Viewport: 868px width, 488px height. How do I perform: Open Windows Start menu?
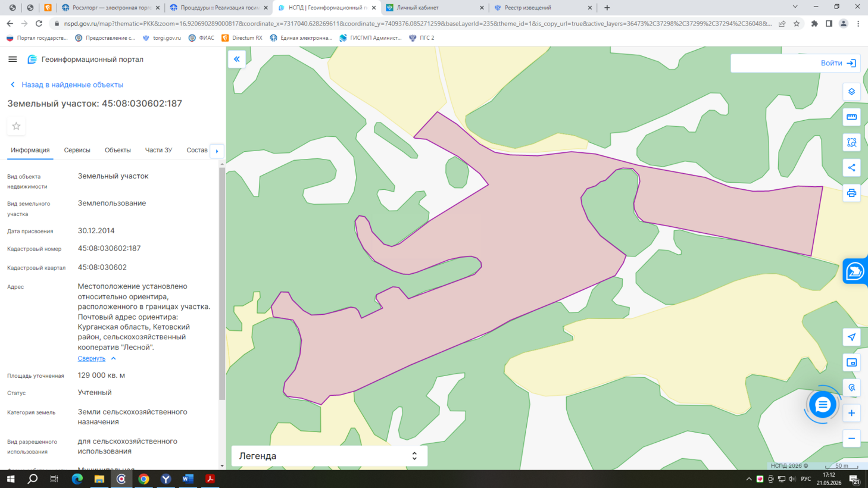tap(11, 479)
